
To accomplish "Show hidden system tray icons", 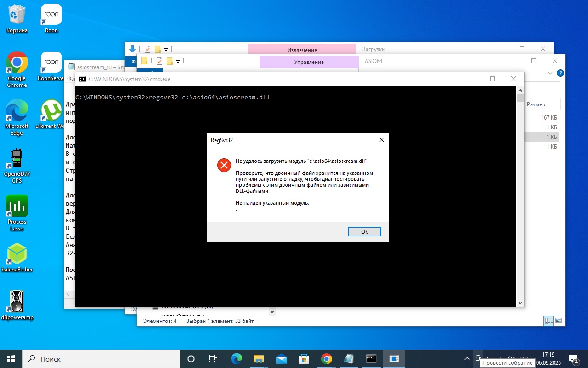I will 467,359.
